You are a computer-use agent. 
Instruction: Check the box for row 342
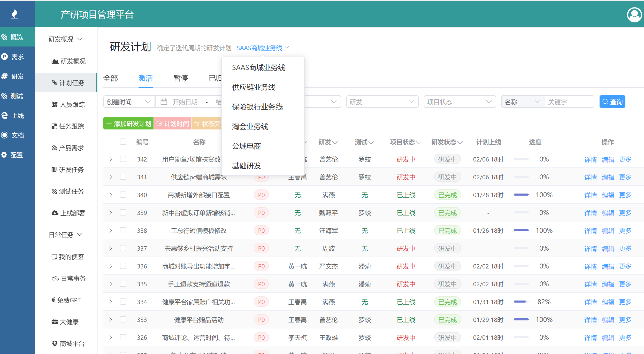pos(123,159)
